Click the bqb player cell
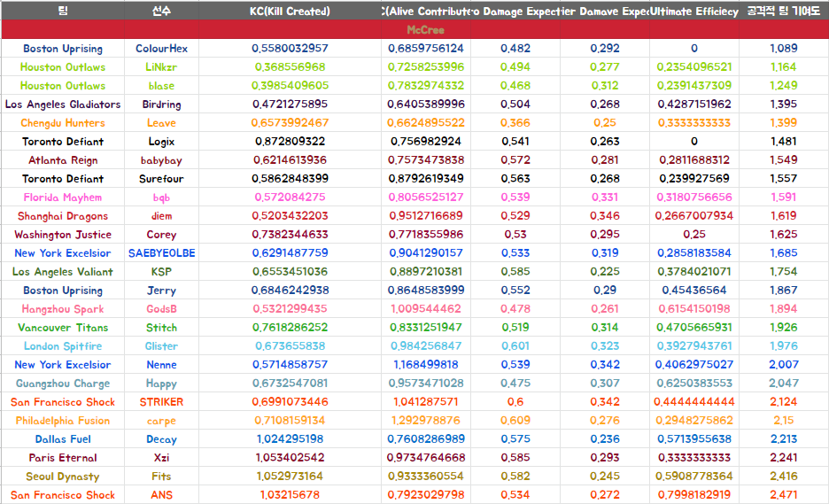The height and width of the screenshot is (504, 829). point(161,198)
